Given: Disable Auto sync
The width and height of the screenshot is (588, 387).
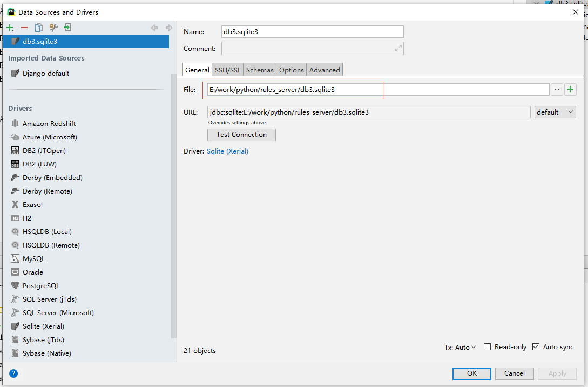Looking at the screenshot, I should pyautogui.click(x=536, y=347).
